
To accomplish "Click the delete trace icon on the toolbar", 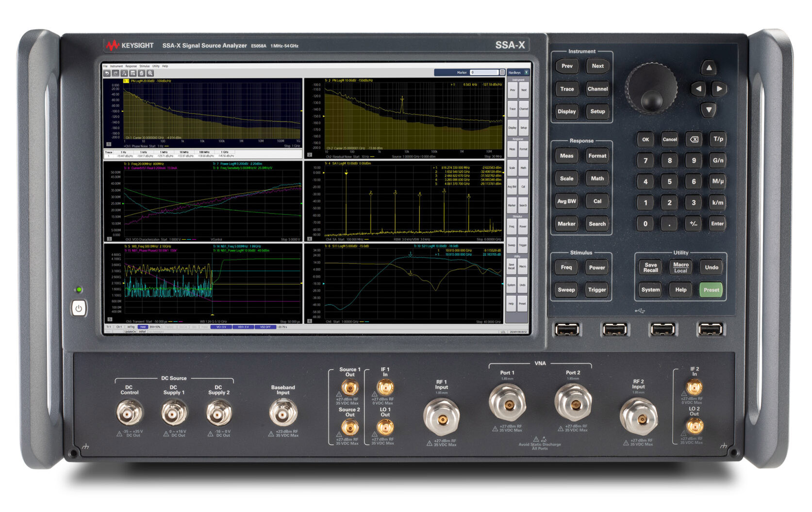I will (141, 75).
